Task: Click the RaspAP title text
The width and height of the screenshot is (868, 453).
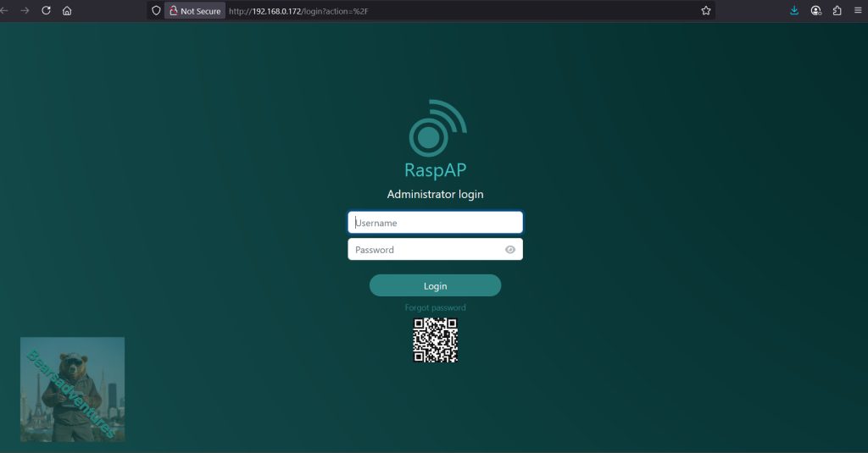Action: [435, 170]
